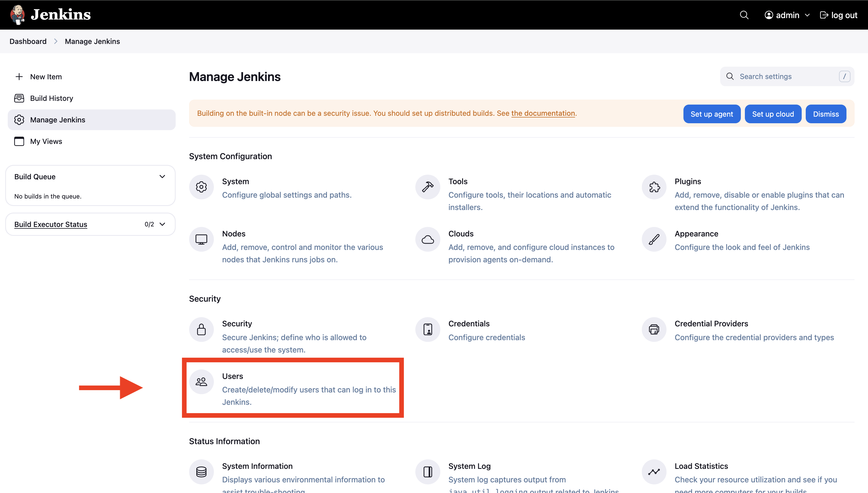Open the Plugins puzzle piece icon
This screenshot has height=493, width=868.
click(654, 187)
